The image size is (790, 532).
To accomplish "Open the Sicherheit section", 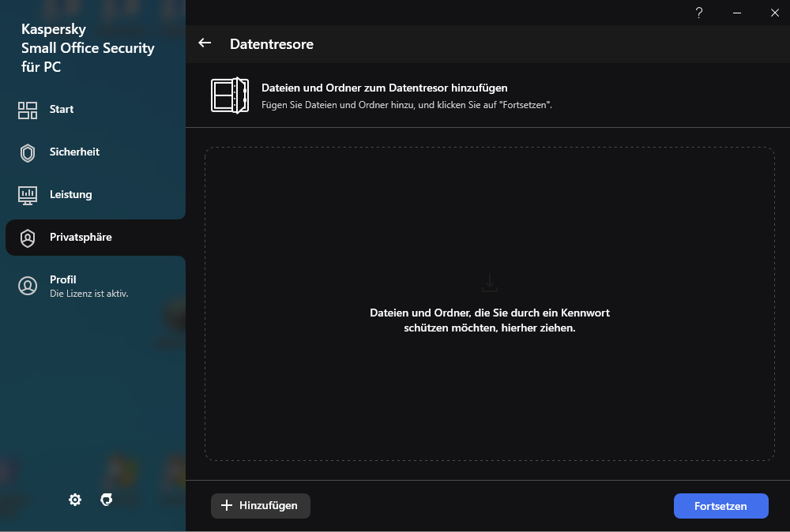I will (96, 152).
